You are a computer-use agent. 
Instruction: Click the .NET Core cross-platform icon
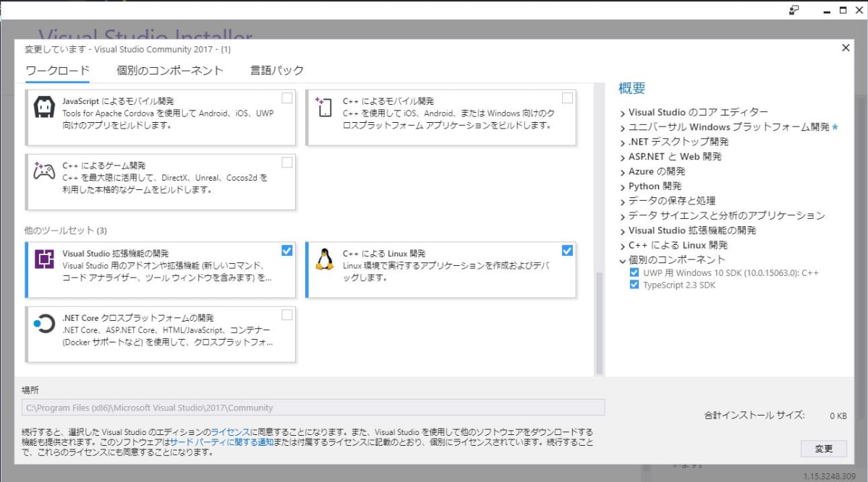point(44,324)
